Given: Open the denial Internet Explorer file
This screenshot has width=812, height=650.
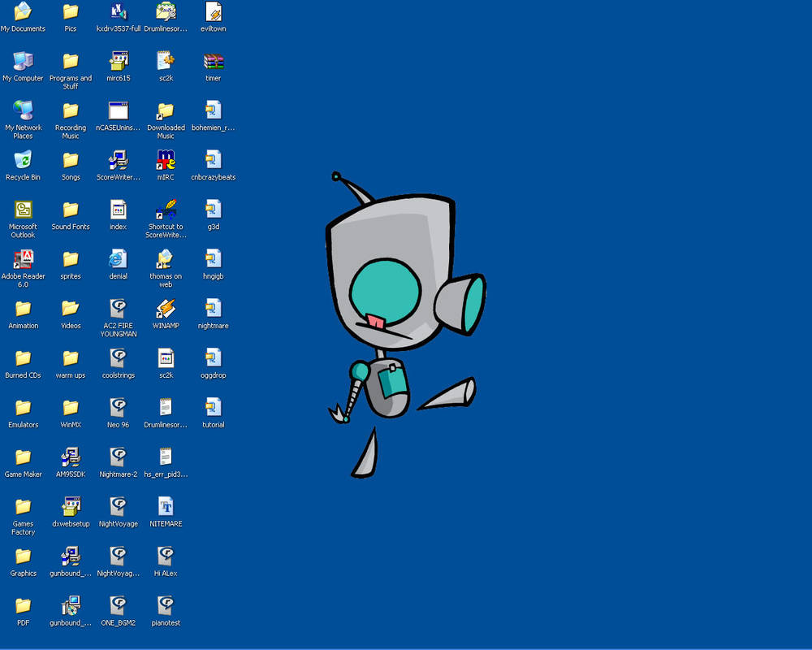Looking at the screenshot, I should coord(118,264).
